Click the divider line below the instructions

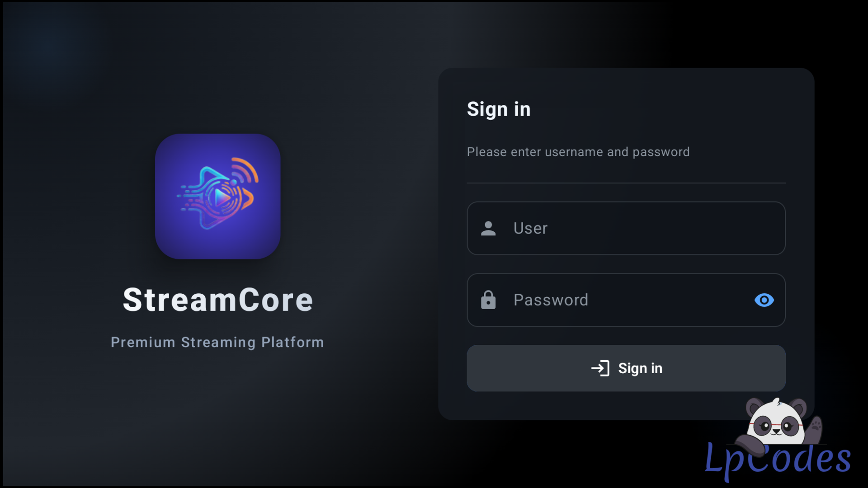click(626, 183)
